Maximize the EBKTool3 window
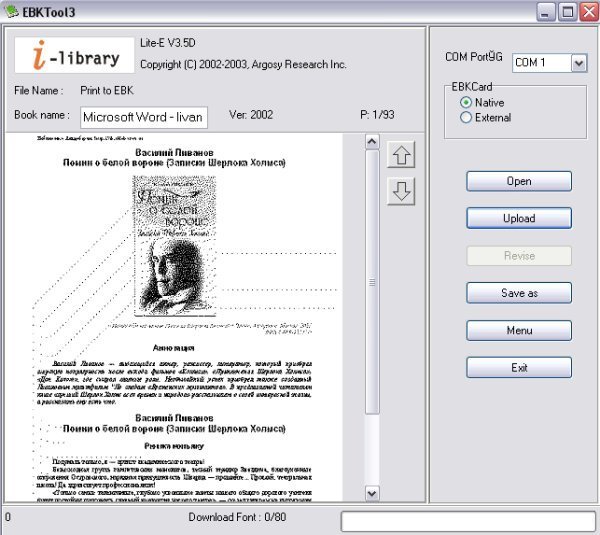 567,12
